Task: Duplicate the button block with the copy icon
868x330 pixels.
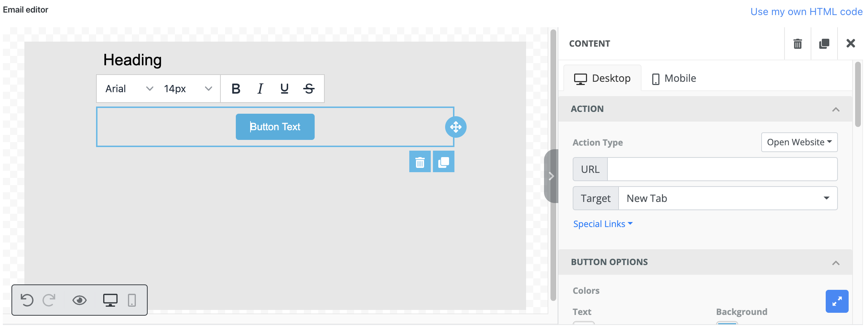Action: point(444,162)
